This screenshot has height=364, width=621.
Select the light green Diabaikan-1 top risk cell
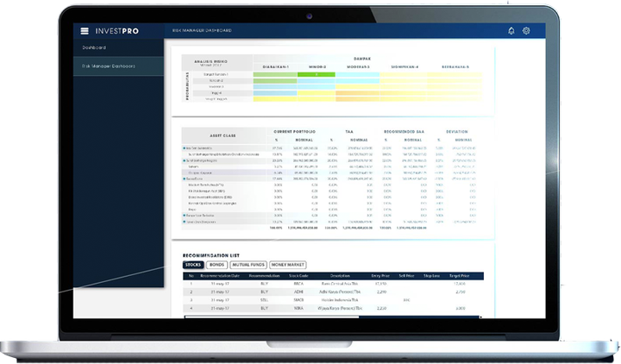click(x=275, y=74)
